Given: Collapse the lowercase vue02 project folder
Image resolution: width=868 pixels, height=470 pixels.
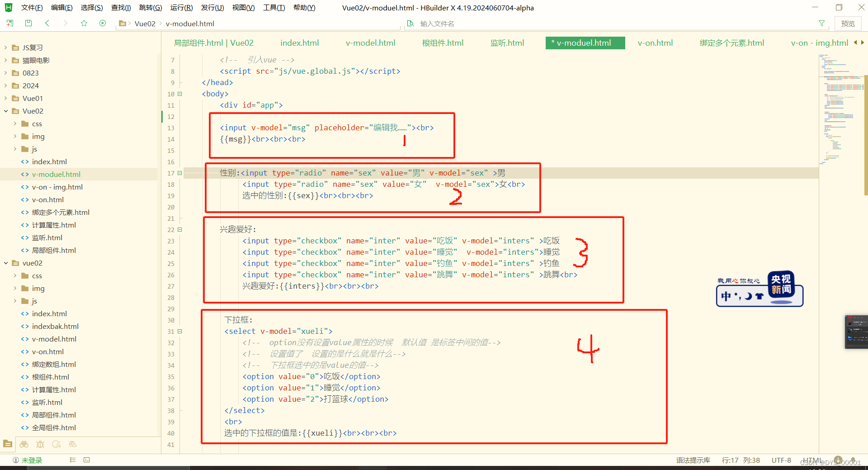Looking at the screenshot, I should (5, 263).
